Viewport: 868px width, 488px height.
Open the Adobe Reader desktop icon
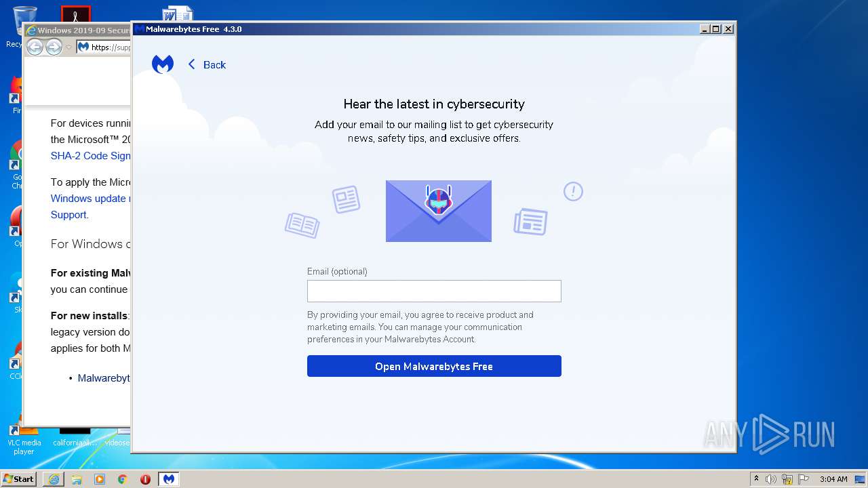coord(75,14)
